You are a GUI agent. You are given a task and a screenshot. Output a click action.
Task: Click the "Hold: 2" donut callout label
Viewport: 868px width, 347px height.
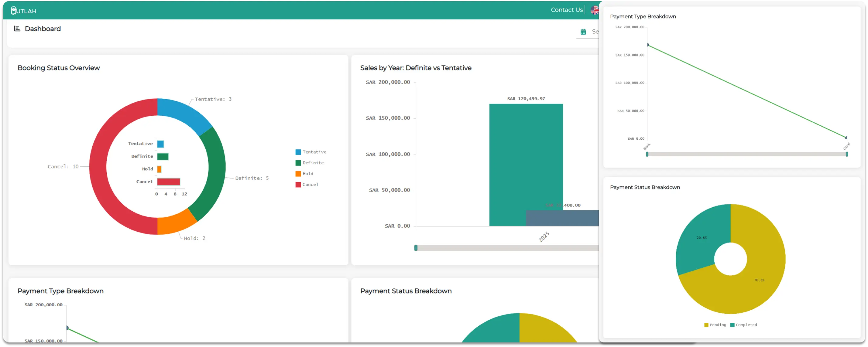[x=194, y=238]
